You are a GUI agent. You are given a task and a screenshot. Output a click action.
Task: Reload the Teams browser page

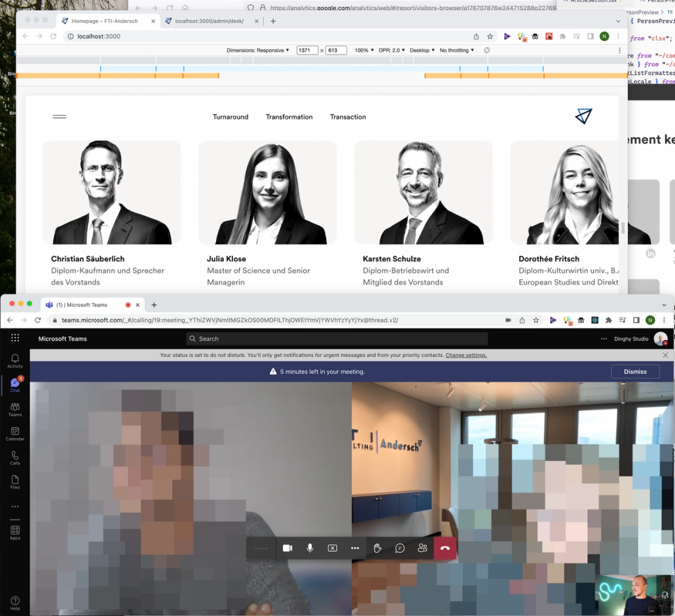38,320
